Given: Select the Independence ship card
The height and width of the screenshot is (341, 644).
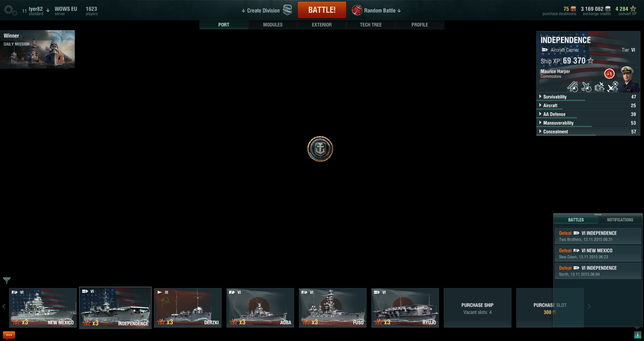Looking at the screenshot, I should coord(115,308).
